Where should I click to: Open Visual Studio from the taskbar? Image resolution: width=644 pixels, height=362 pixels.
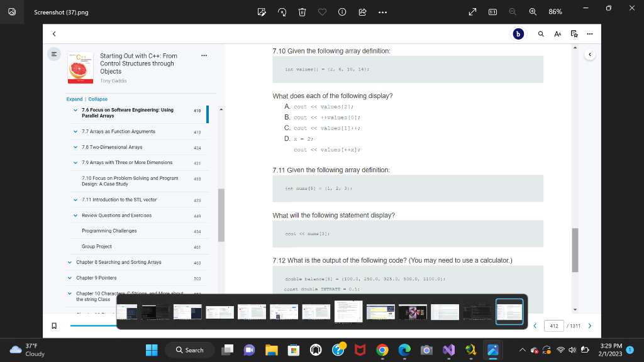[x=448, y=350]
